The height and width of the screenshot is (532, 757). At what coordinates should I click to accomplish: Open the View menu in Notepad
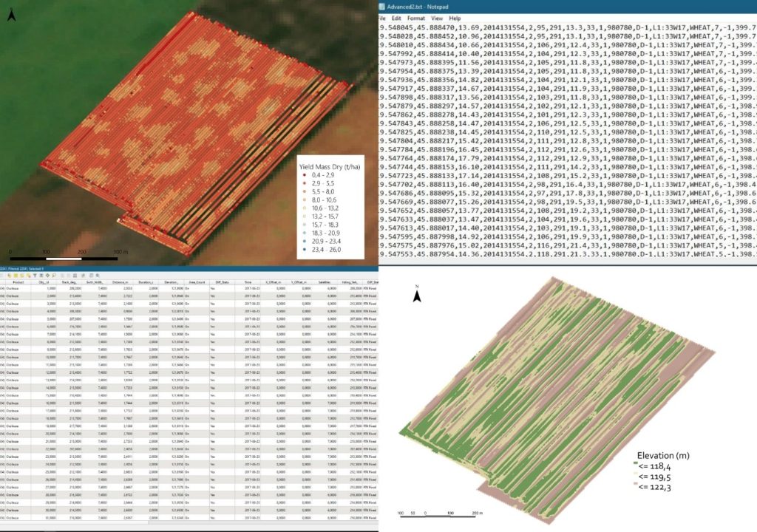[437, 18]
